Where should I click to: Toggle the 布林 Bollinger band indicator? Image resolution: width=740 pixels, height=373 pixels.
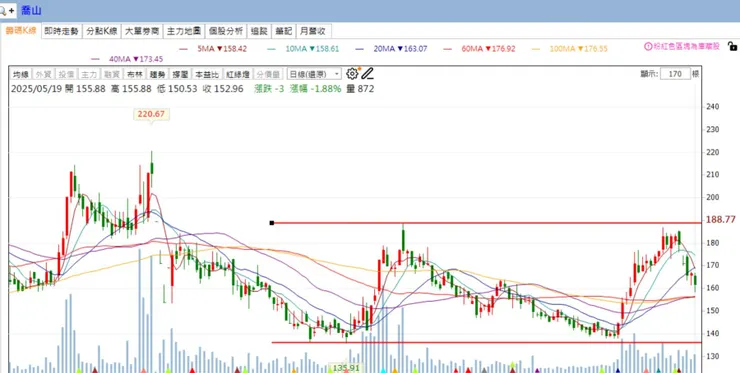[x=134, y=74]
